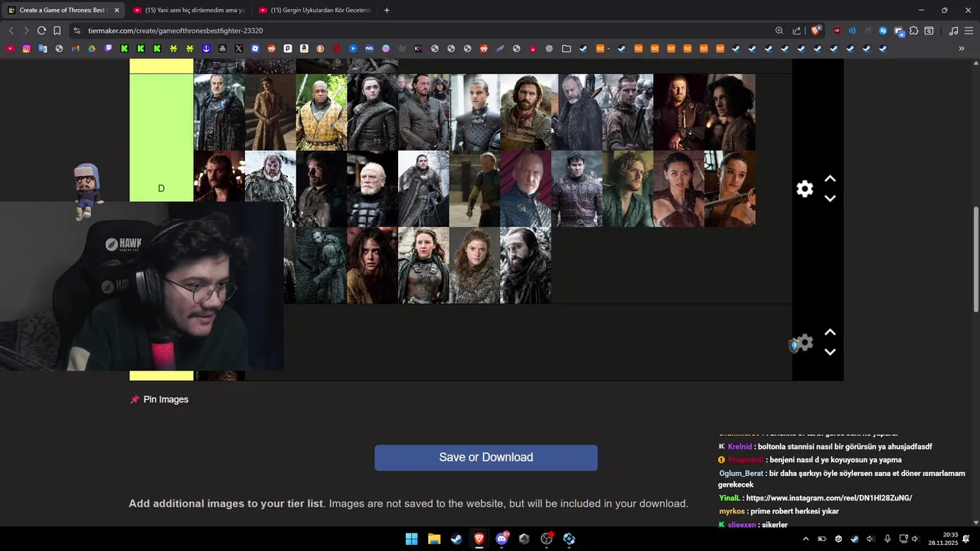Image resolution: width=980 pixels, height=551 pixels.
Task: Open the uBlock Origin extension icon
Action: 837,31
